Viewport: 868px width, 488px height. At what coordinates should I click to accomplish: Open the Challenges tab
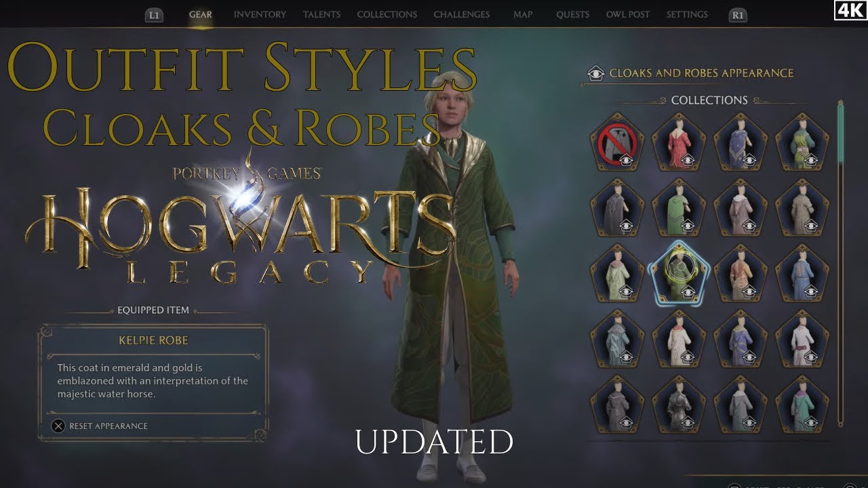pos(462,14)
